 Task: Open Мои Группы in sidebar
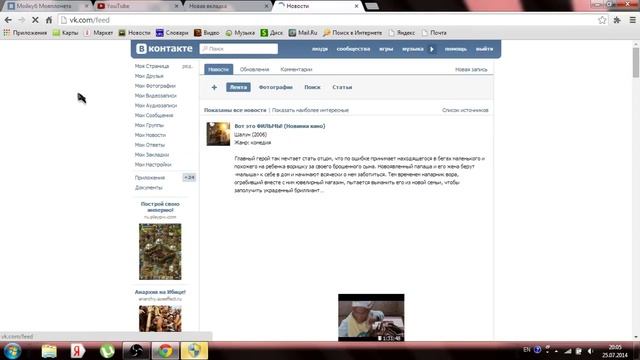(149, 125)
